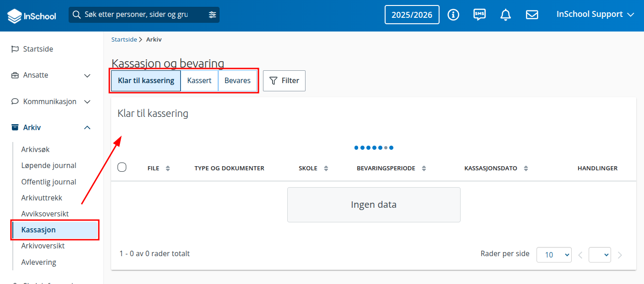Viewport: 644px width, 284px height.
Task: Open the SMS messages icon
Action: [479, 15]
